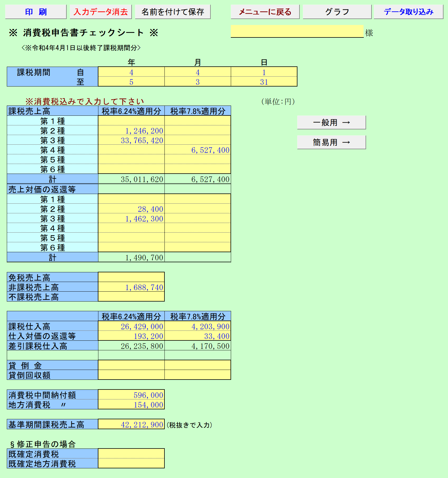This screenshot has width=448, height=478.
Task: Select 仕入対価の返還等 cell 193,200
Action: [x=131, y=336]
